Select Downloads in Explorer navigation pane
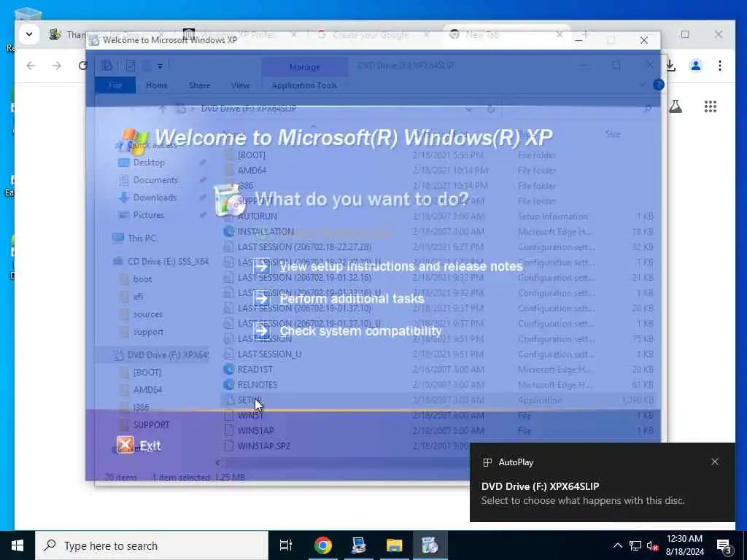The image size is (747, 560). (155, 197)
